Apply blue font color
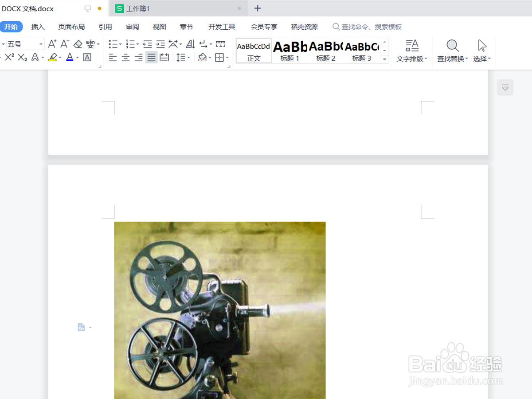The height and width of the screenshot is (399, 532). pos(70,57)
